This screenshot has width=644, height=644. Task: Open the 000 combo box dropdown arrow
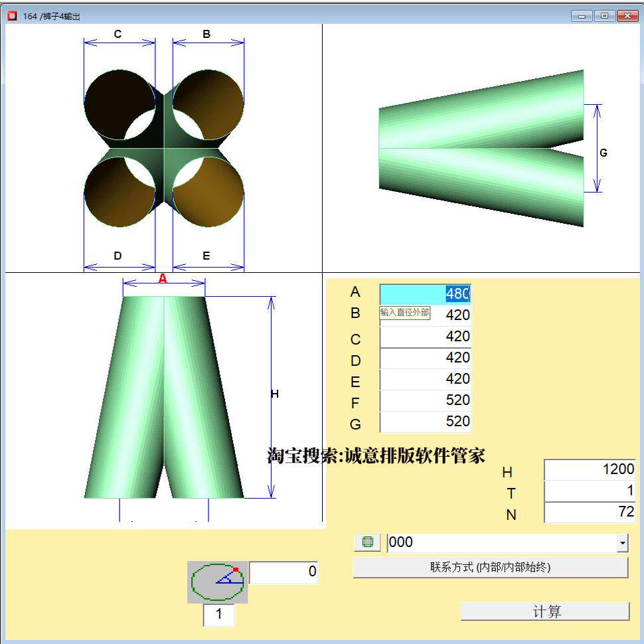pos(623,543)
